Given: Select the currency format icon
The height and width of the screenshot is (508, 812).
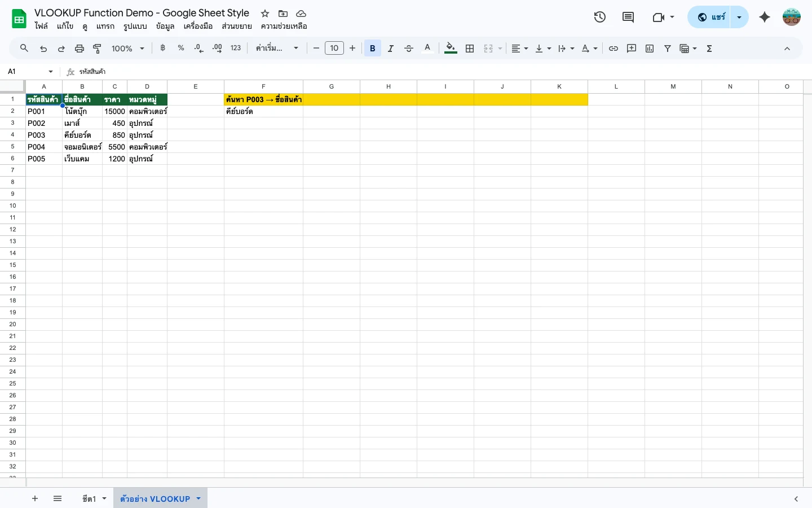Looking at the screenshot, I should [162, 48].
